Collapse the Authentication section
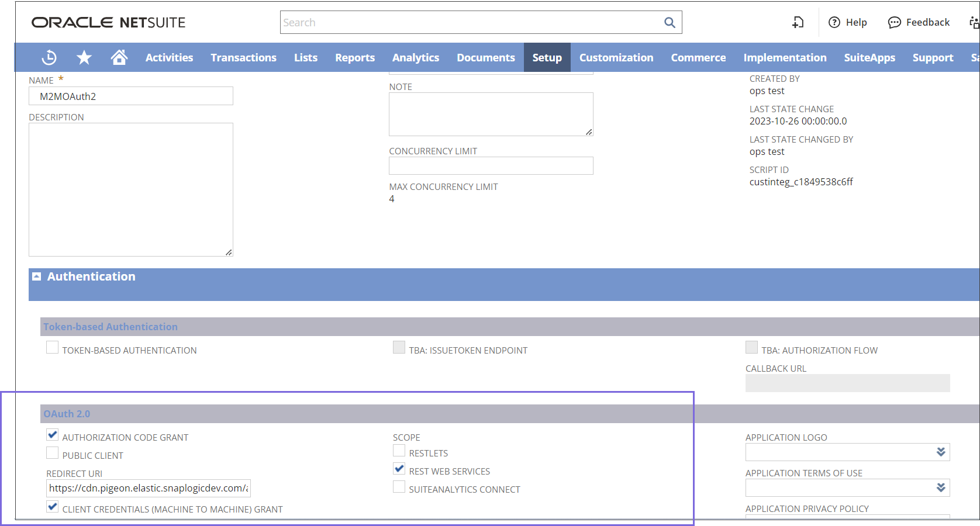 [x=36, y=276]
